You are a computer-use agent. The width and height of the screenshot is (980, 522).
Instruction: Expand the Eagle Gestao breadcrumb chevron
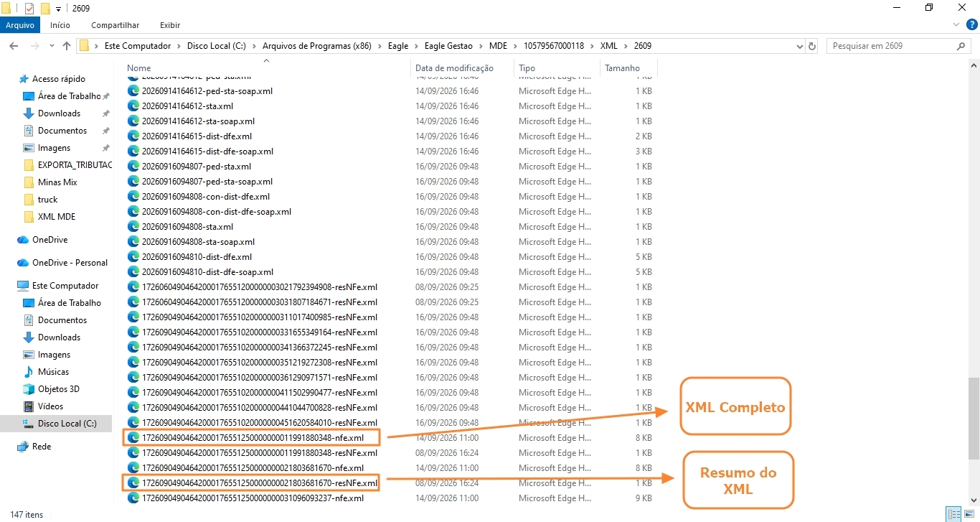click(x=481, y=46)
